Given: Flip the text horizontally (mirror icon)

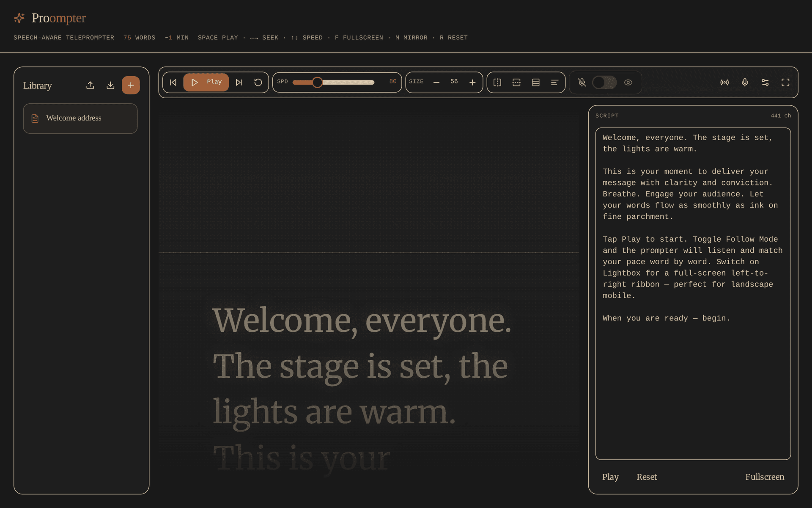Looking at the screenshot, I should coord(497,82).
